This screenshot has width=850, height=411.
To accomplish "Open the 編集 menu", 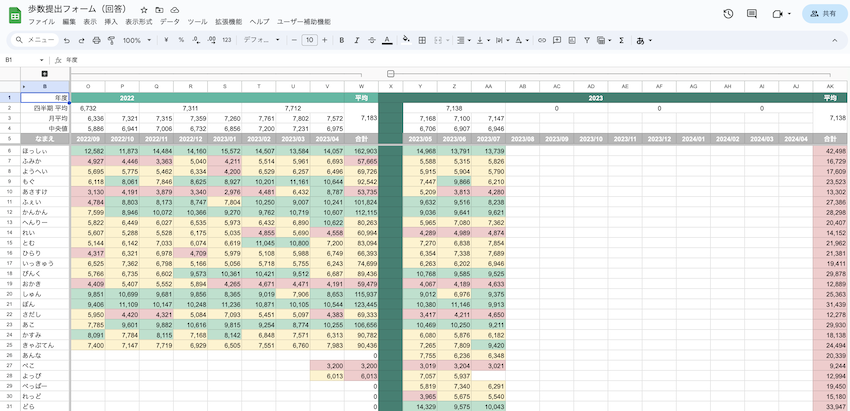I will tap(69, 22).
